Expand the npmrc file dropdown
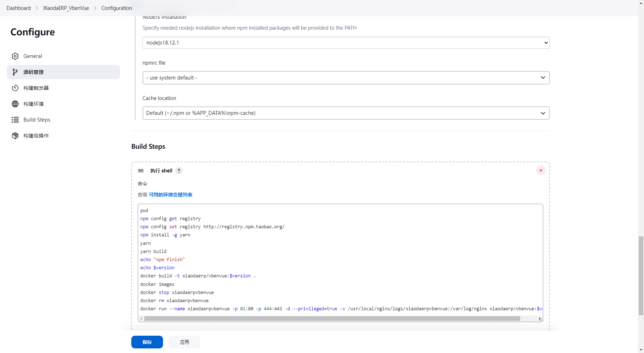This screenshot has width=644, height=353. click(x=346, y=78)
